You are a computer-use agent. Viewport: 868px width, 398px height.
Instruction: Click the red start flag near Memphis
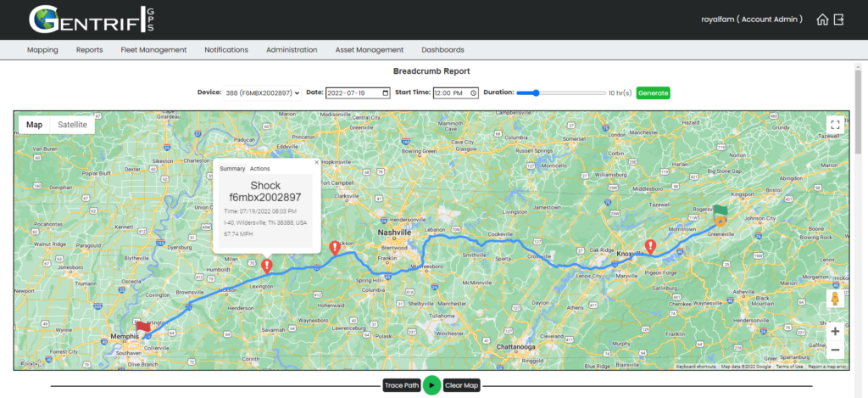click(x=142, y=327)
